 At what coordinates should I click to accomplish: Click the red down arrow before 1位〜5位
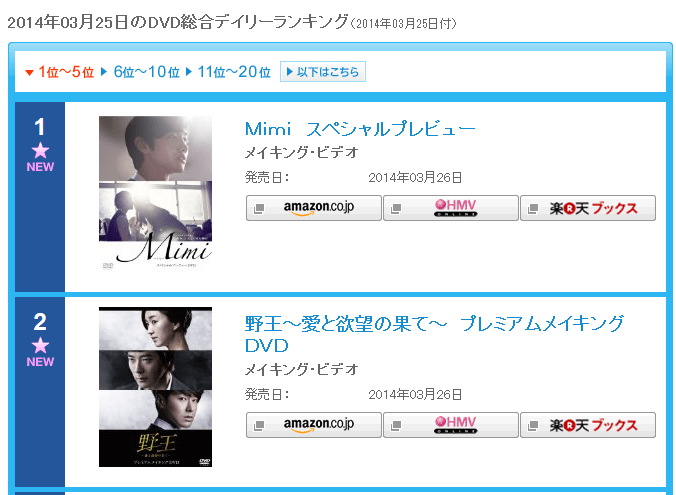[x=29, y=72]
